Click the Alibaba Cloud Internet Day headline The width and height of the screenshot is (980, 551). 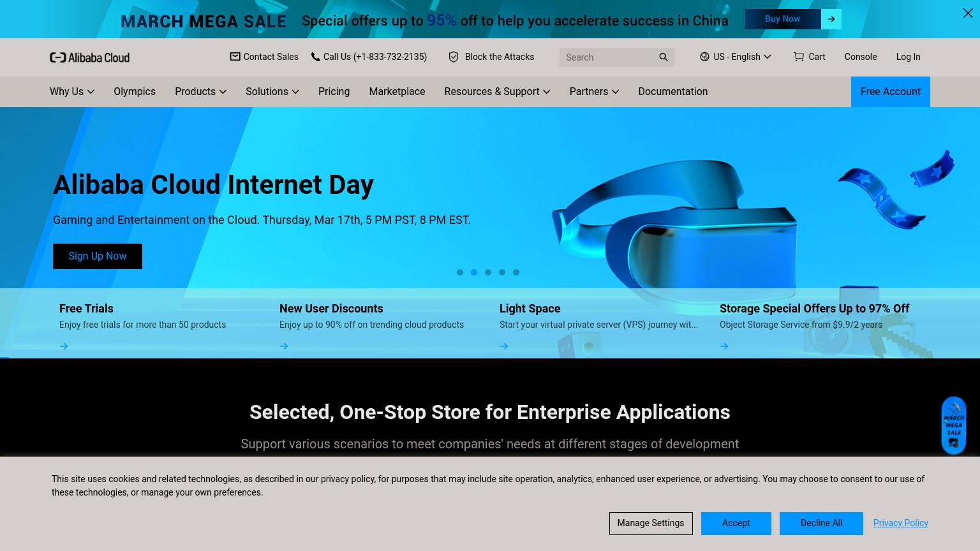213,185
